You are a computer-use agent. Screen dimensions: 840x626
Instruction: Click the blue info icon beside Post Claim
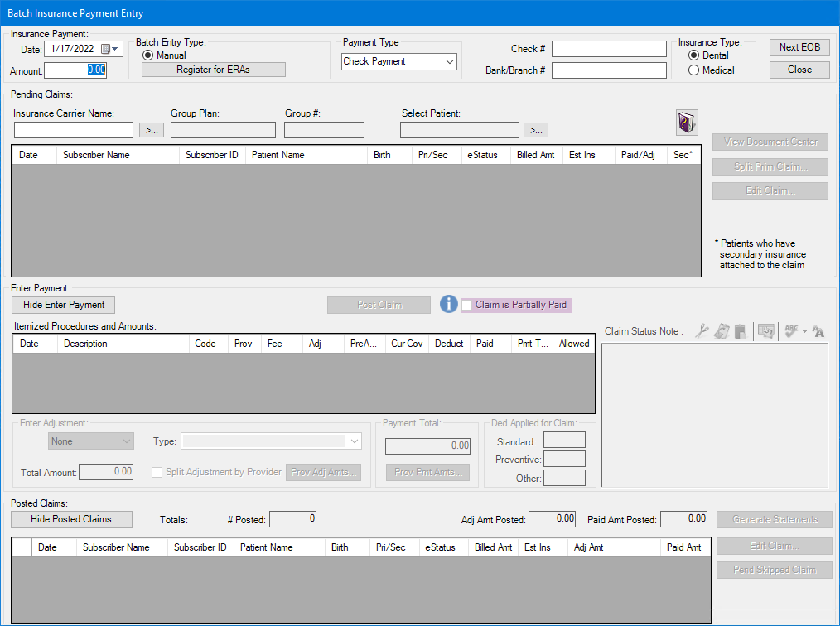pos(449,305)
